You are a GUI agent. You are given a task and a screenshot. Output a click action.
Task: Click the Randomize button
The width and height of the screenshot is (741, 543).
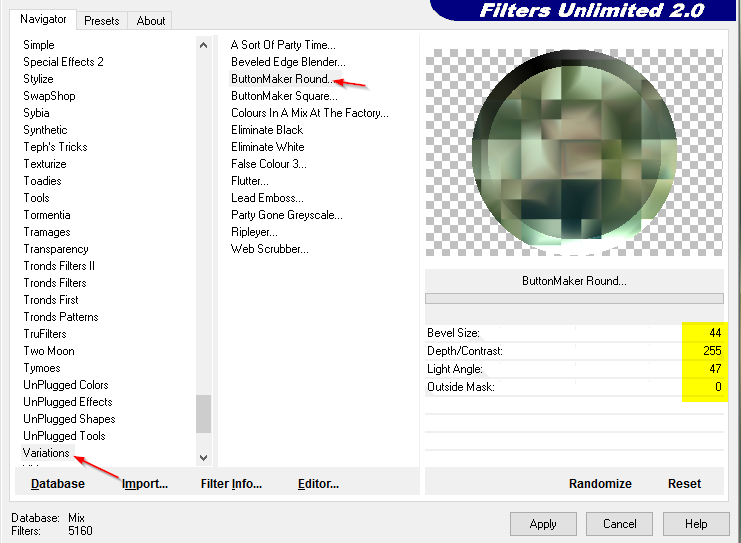[x=600, y=483]
